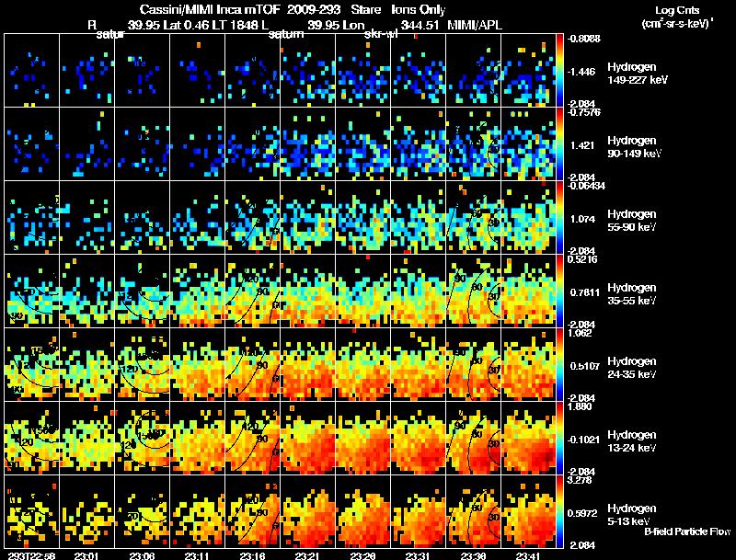Click the '23:11' time axis label
Screen dimensions: 736x560
coord(197,555)
